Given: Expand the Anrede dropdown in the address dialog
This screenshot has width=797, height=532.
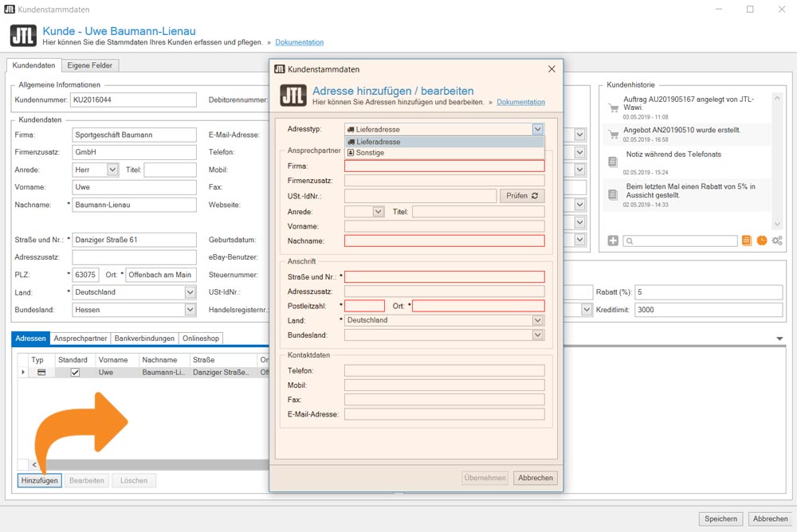Looking at the screenshot, I should pyautogui.click(x=378, y=212).
